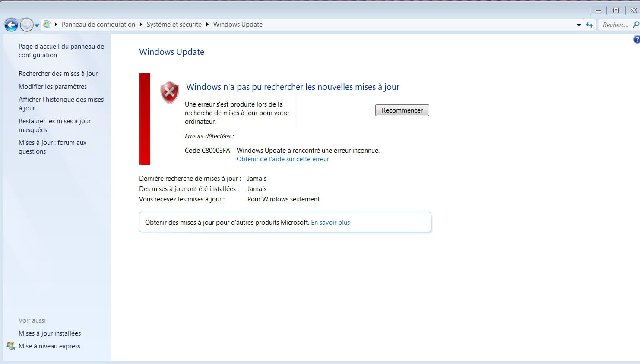
Task: Open help via the blue question mark
Action: point(637,40)
